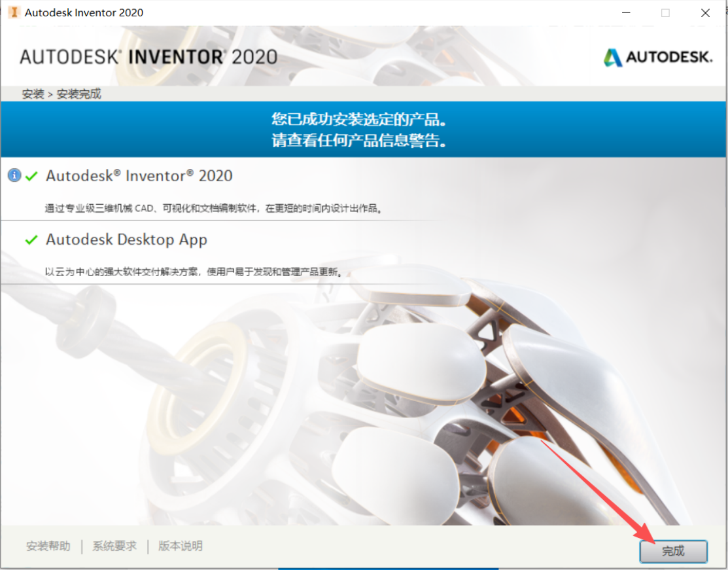Image resolution: width=728 pixels, height=570 pixels.
Task: Click the Inventor app icon in title bar
Action: pyautogui.click(x=14, y=12)
